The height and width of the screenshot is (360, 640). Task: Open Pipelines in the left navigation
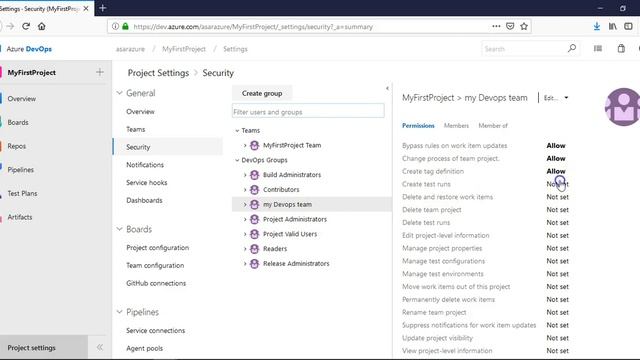(20, 170)
